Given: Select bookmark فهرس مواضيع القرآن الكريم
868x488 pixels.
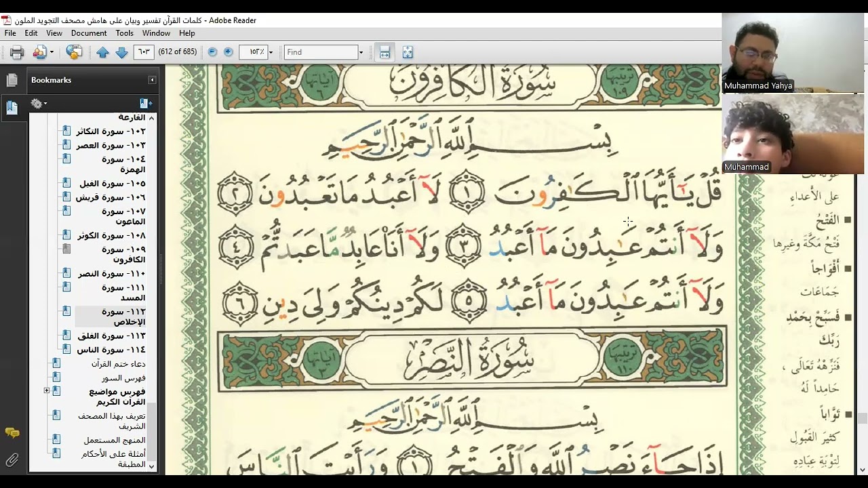Looking at the screenshot, I should [x=117, y=396].
